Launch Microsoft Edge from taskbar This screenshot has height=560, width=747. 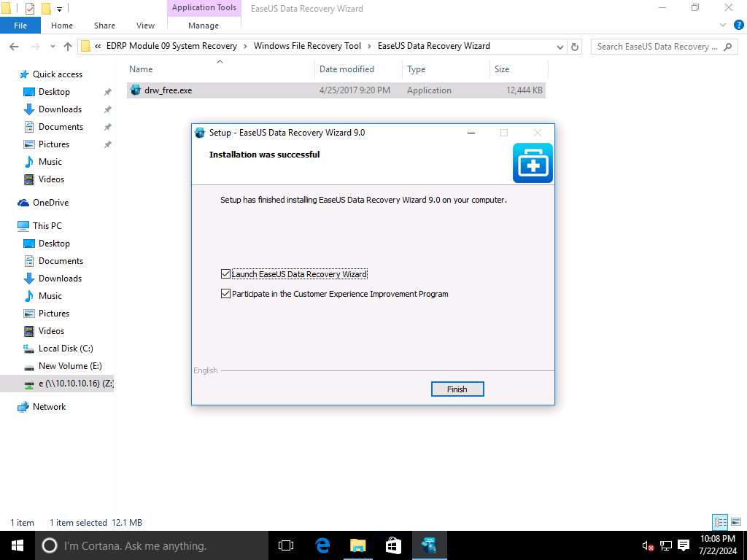322,545
